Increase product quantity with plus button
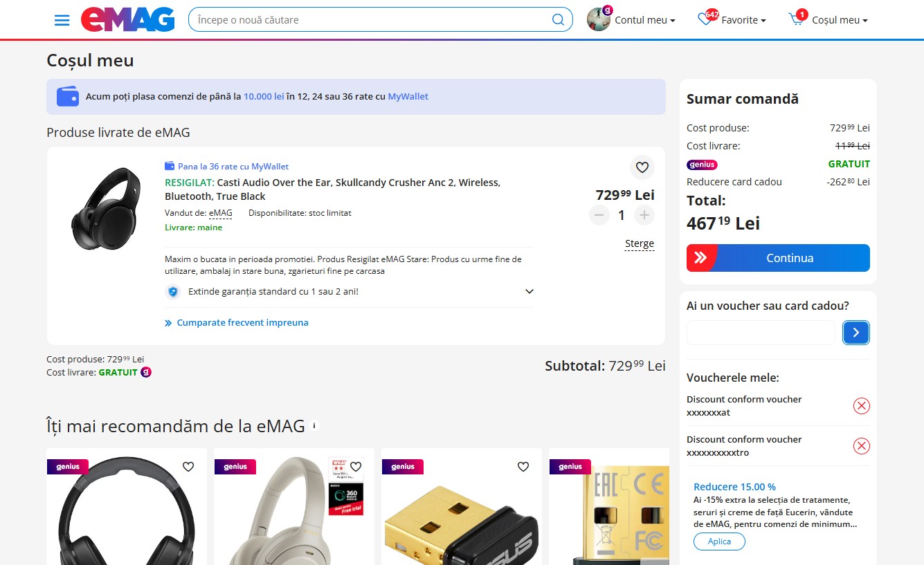Viewport: 924px width, 565px height. (x=644, y=215)
